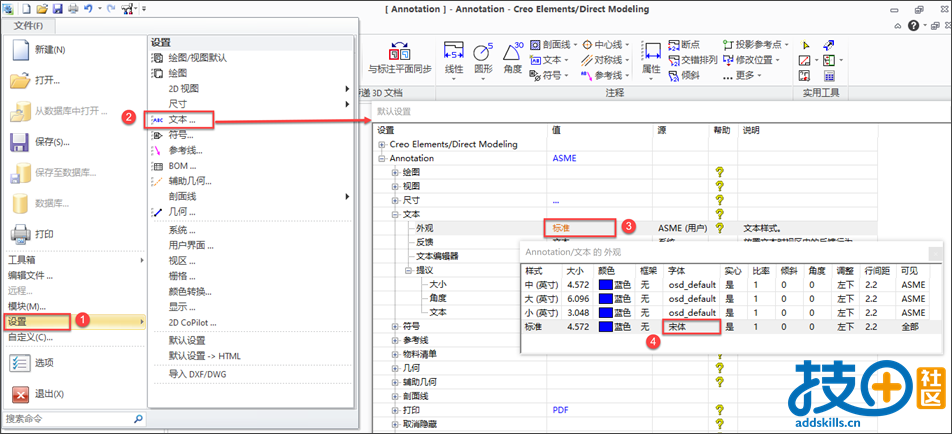This screenshot has width=952, height=434.
Task: Choose 默认设置 -> HTML menu entry
Action: [x=251, y=356]
